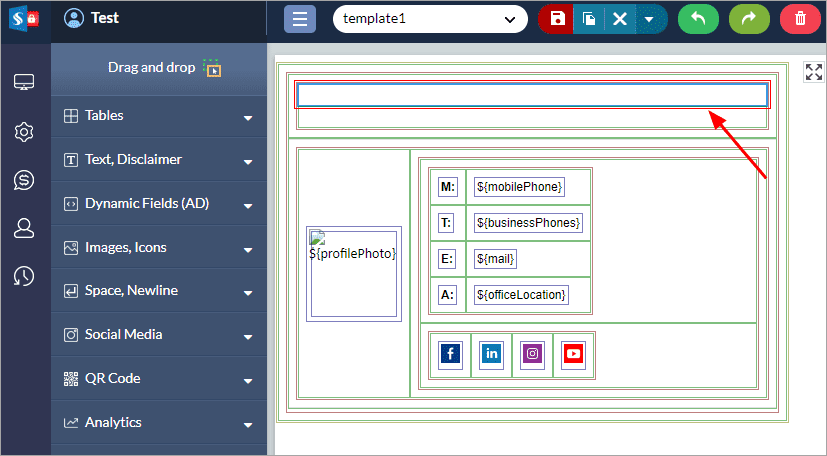The image size is (827, 456).
Task: Click the save template icon
Action: point(557,19)
